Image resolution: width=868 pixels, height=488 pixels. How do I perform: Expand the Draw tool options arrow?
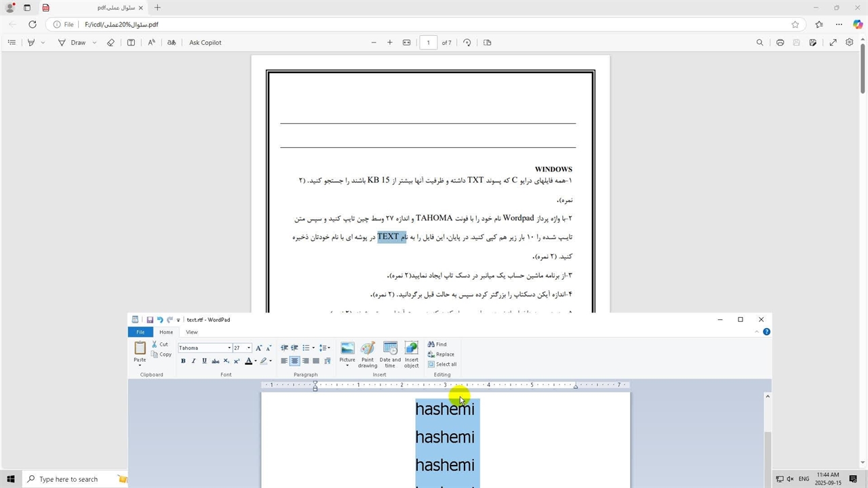(x=94, y=43)
